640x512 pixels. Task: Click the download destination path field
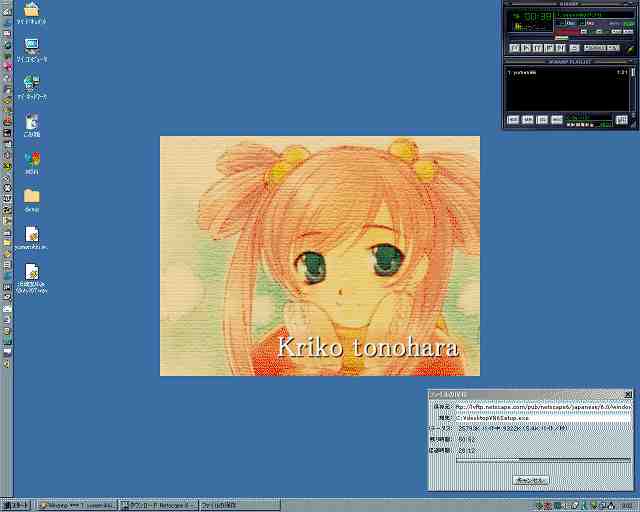tap(543, 418)
